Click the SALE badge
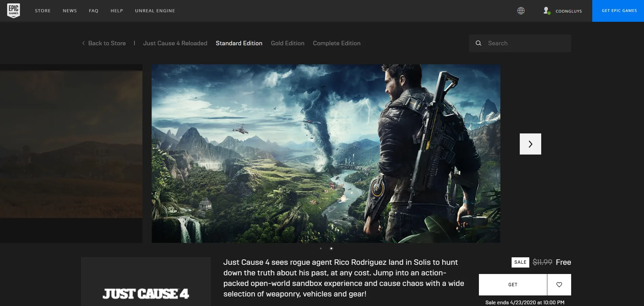Viewport: 644px width, 306px height. pos(520,262)
